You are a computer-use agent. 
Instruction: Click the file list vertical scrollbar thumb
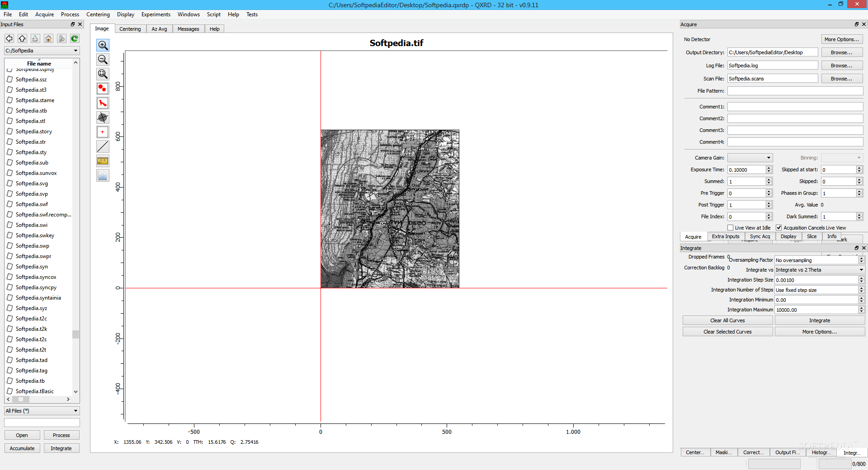pyautogui.click(x=75, y=334)
